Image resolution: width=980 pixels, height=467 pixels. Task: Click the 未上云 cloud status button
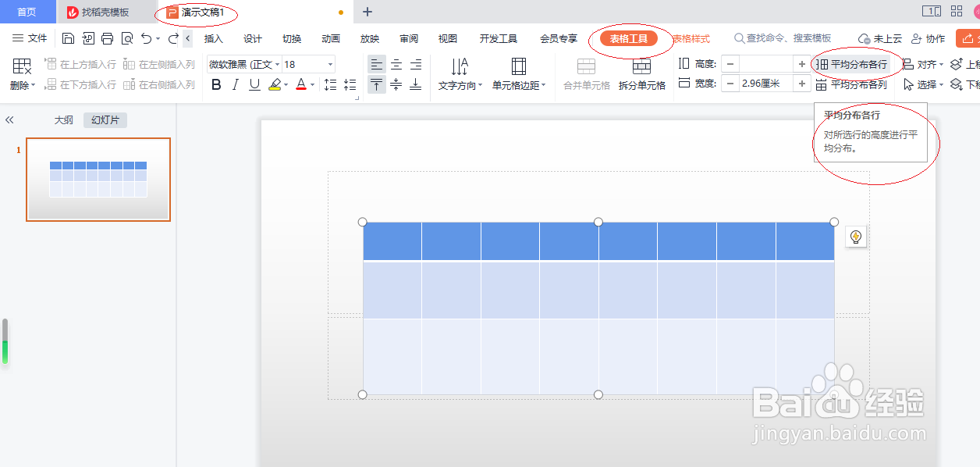click(x=880, y=38)
